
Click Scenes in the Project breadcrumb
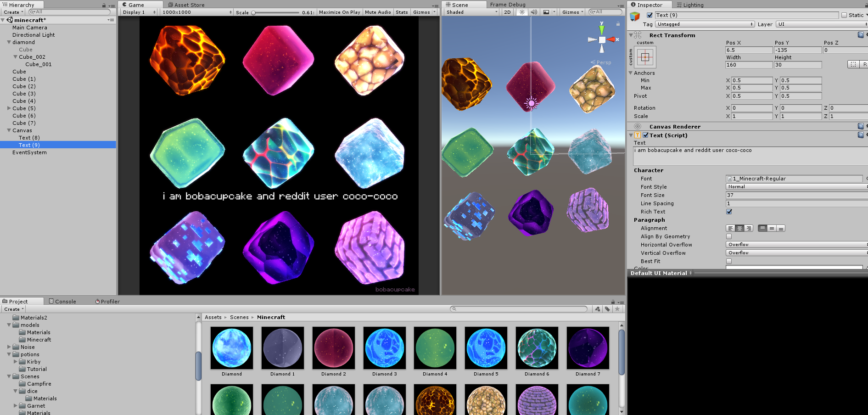pos(239,317)
